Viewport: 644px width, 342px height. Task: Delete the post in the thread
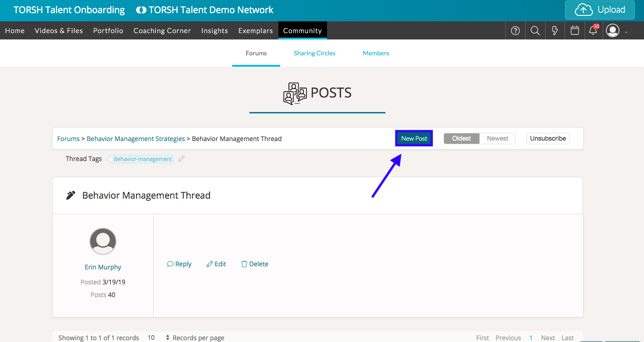click(x=254, y=264)
